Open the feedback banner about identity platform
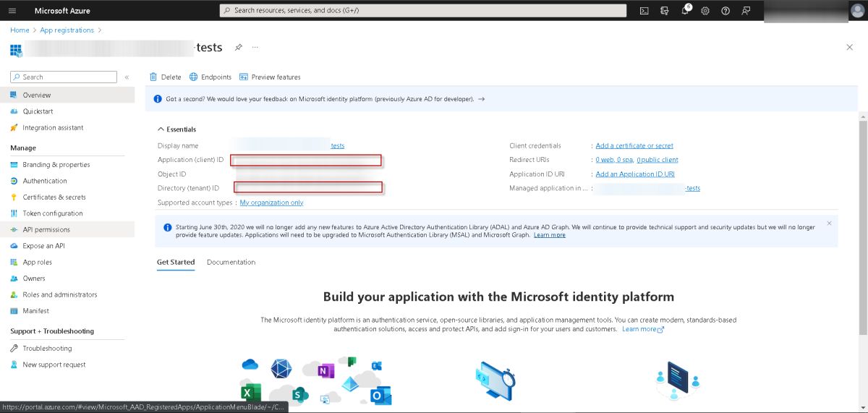The height and width of the screenshot is (413, 868). (501, 98)
